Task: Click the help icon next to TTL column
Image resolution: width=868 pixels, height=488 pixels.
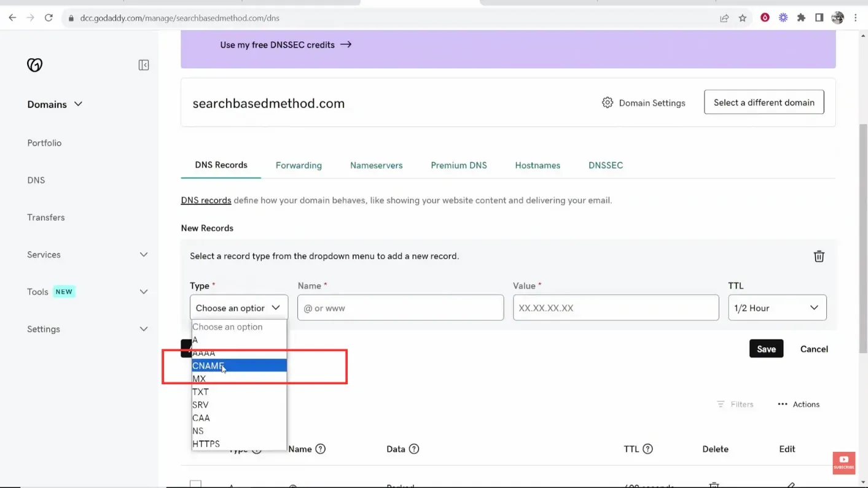Action: click(647, 449)
